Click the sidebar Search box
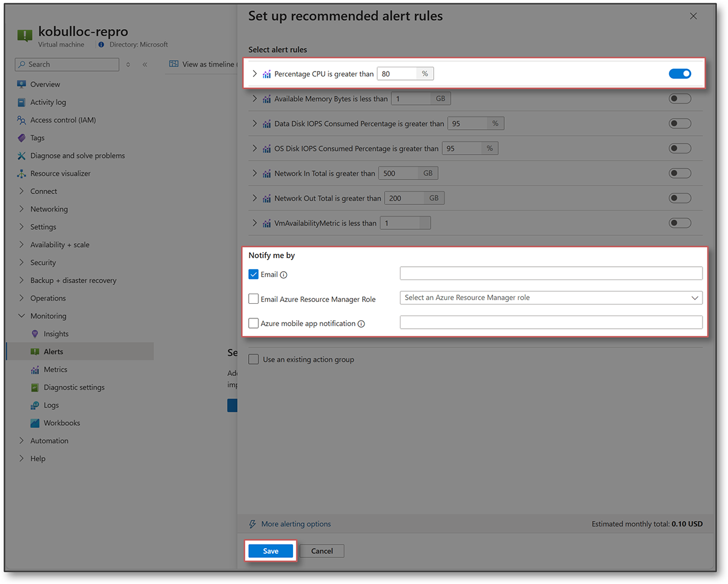This screenshot has width=728, height=584. [67, 64]
